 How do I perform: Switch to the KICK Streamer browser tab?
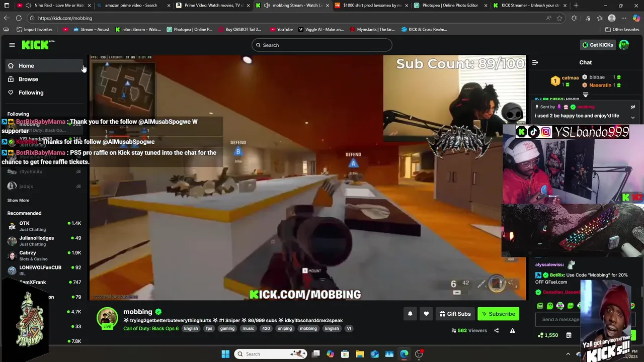pos(530,6)
